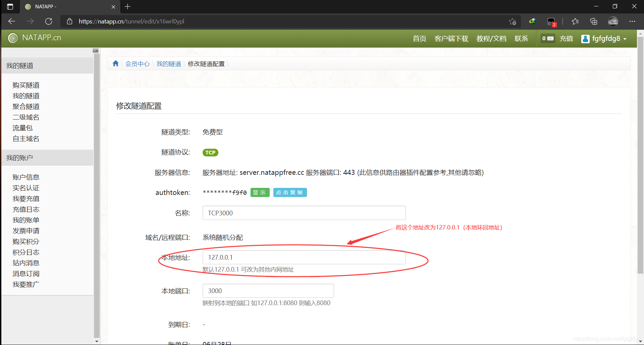
Task: Open 客户端下载 in top navigation
Action: coord(451,39)
